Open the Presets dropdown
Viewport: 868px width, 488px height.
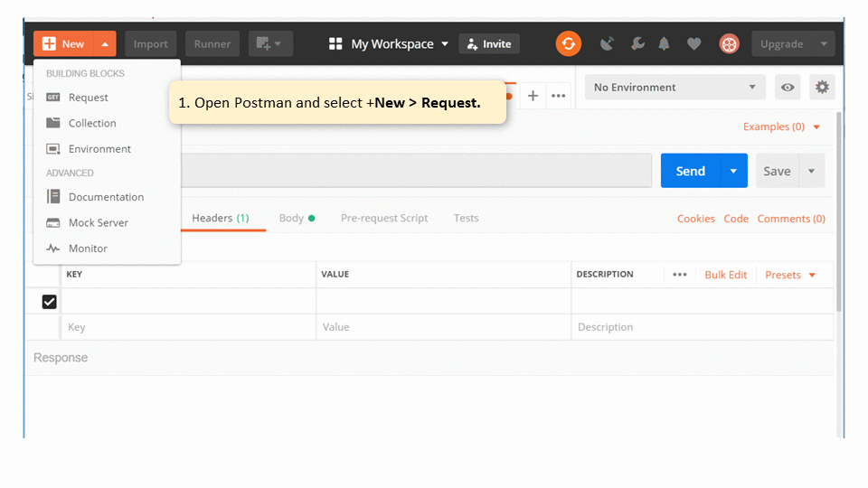point(790,275)
